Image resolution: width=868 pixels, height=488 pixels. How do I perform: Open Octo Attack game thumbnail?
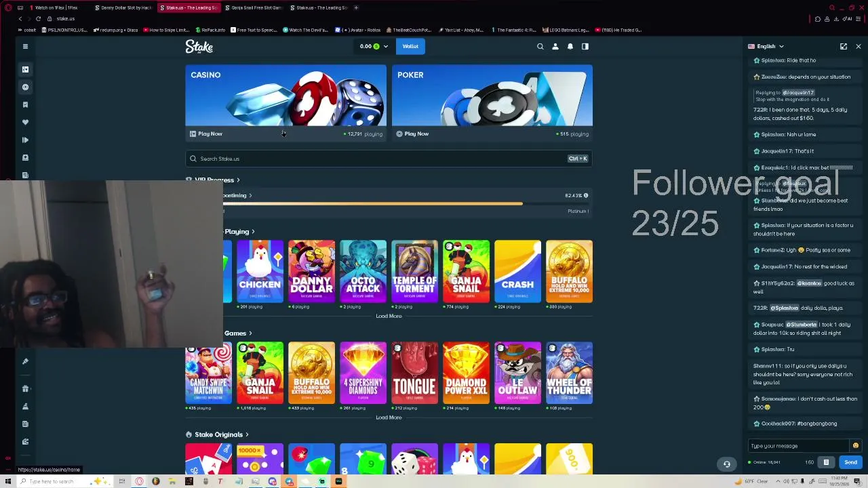pos(363,271)
